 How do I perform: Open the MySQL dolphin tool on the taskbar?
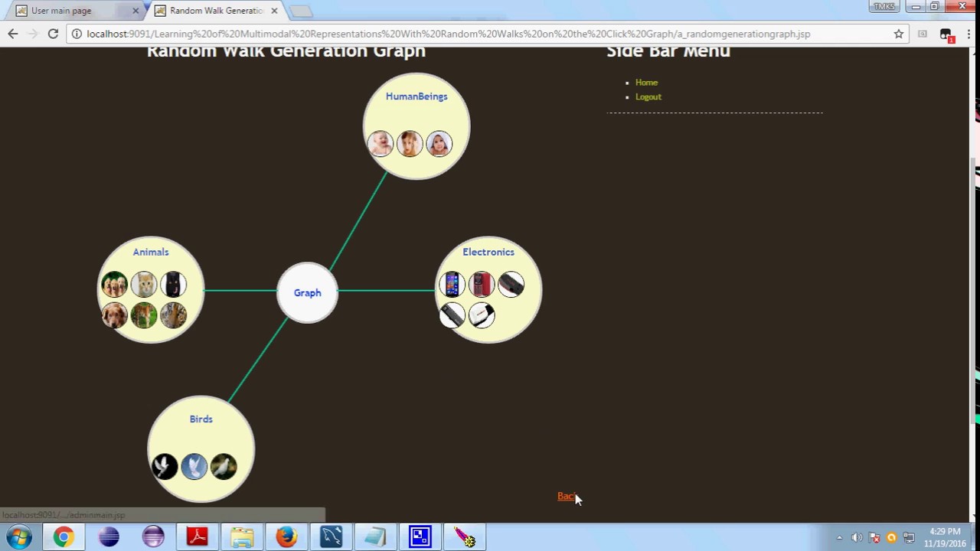click(331, 537)
